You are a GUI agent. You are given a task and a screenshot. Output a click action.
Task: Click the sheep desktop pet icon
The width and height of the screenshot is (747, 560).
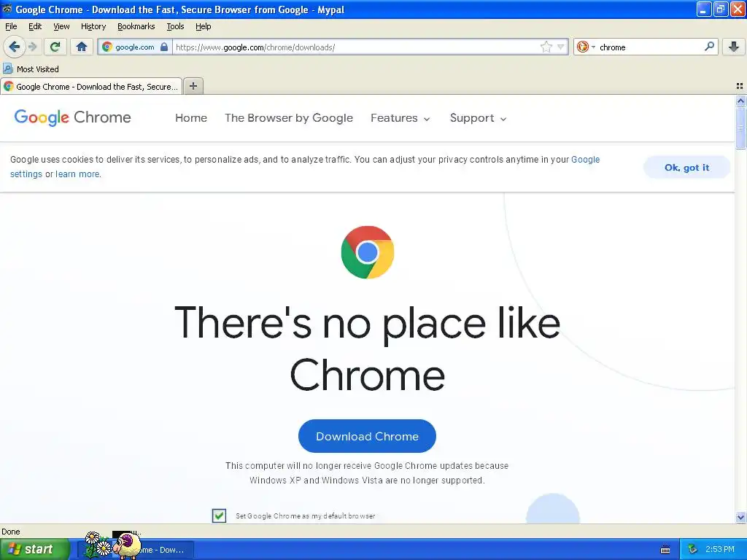pyautogui.click(x=127, y=545)
